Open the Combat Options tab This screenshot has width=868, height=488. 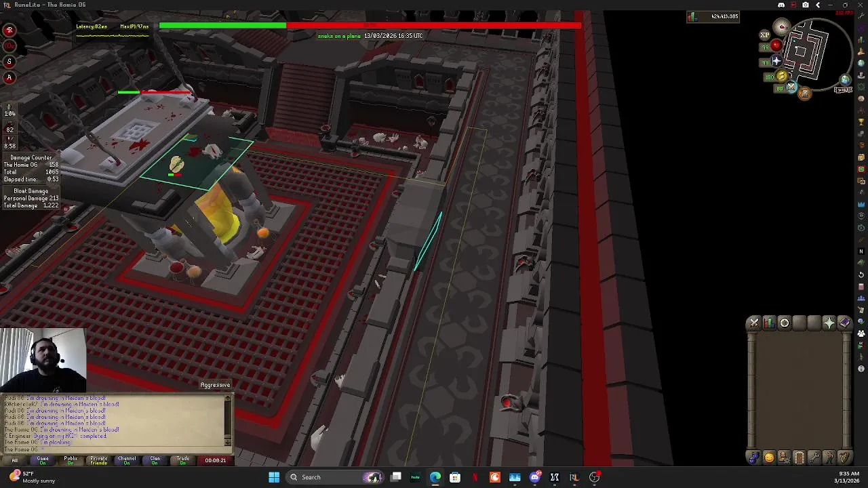tap(754, 323)
